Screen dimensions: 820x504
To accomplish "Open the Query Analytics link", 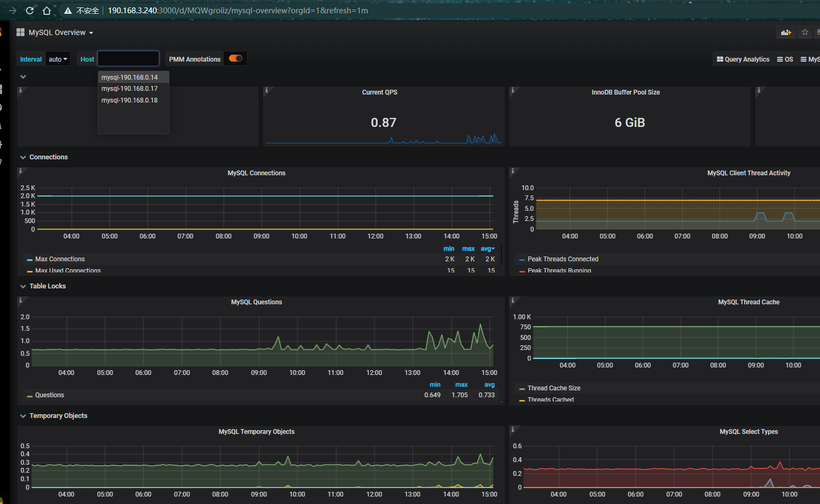I will (x=743, y=59).
